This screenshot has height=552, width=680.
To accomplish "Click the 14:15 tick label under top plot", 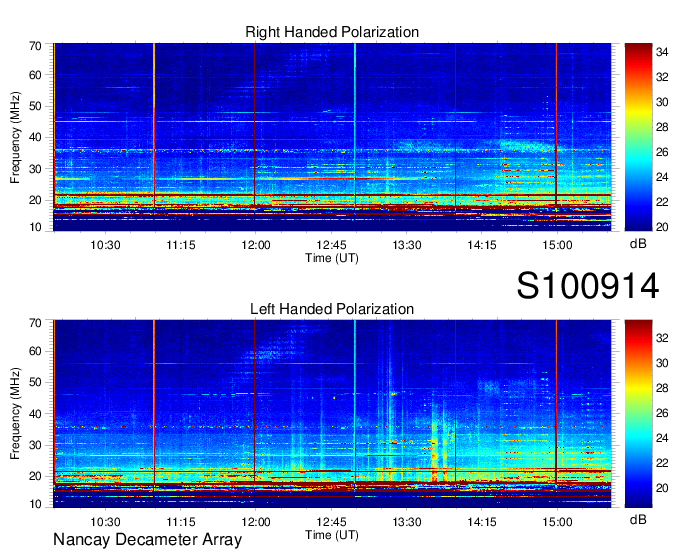I will coord(482,245).
